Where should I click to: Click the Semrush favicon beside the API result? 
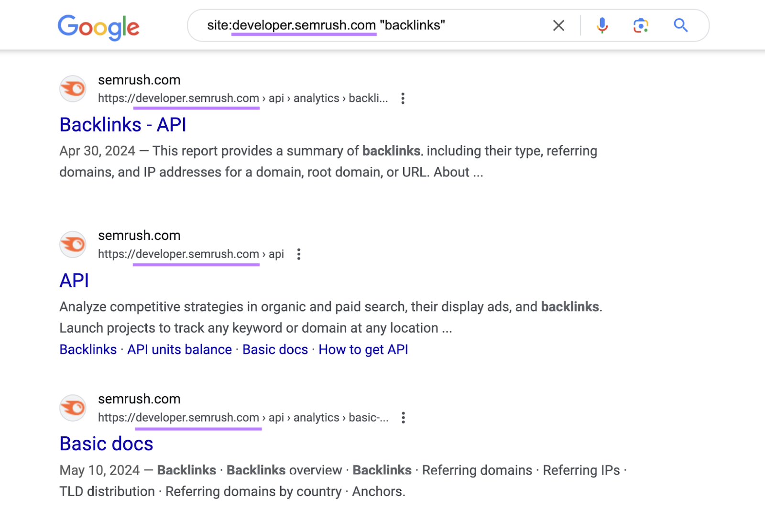click(x=73, y=244)
